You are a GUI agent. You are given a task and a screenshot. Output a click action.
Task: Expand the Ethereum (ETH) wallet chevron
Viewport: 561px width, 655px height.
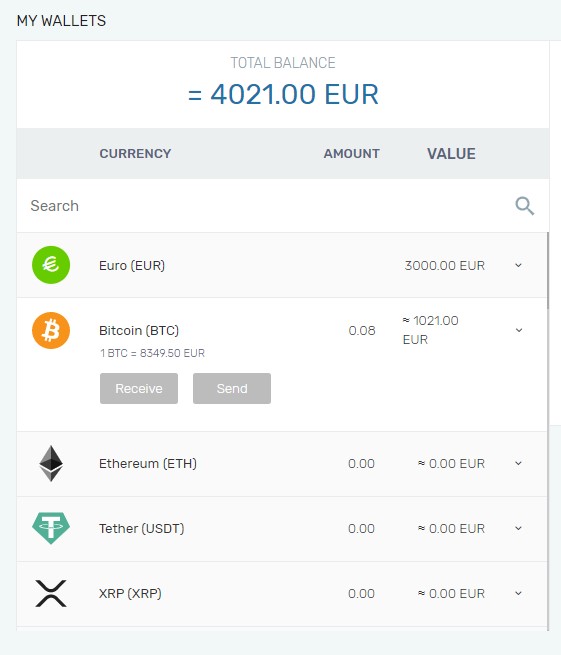pos(518,463)
